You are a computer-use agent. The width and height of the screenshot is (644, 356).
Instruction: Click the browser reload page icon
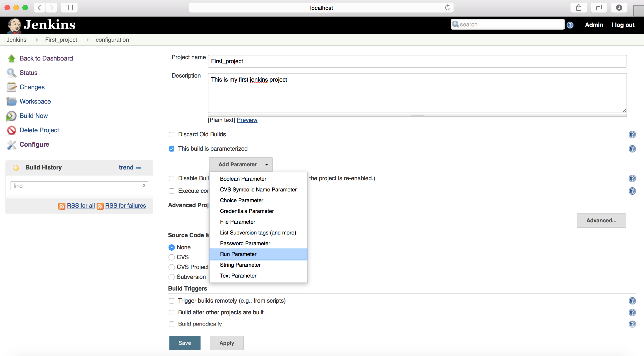click(447, 7)
